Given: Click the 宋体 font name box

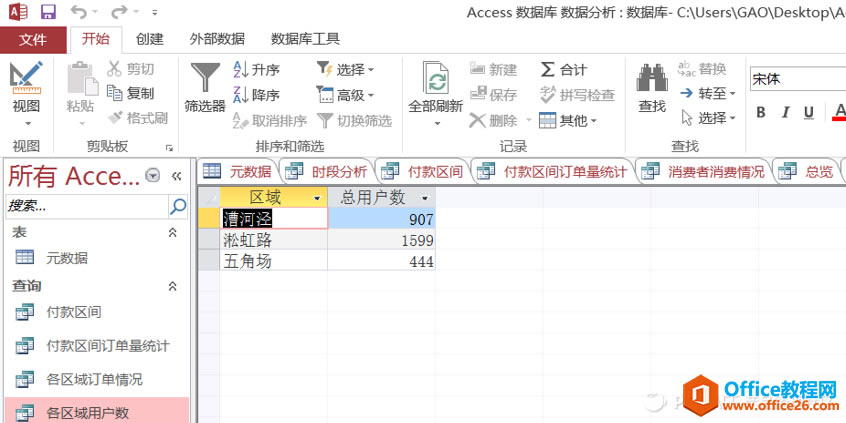Looking at the screenshot, I should click(x=797, y=79).
